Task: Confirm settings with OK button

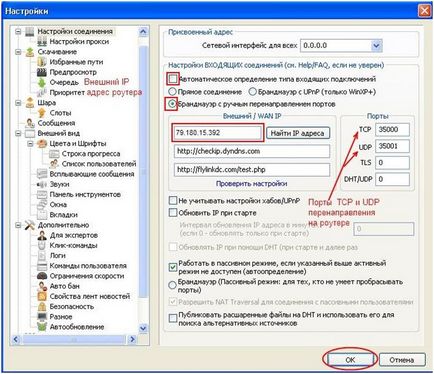Action: tap(350, 360)
